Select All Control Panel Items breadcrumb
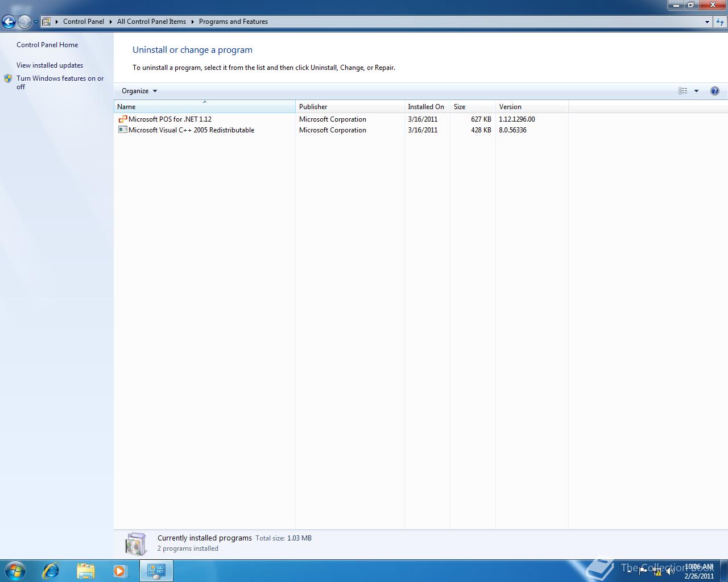The width and height of the screenshot is (728, 582). tap(151, 22)
